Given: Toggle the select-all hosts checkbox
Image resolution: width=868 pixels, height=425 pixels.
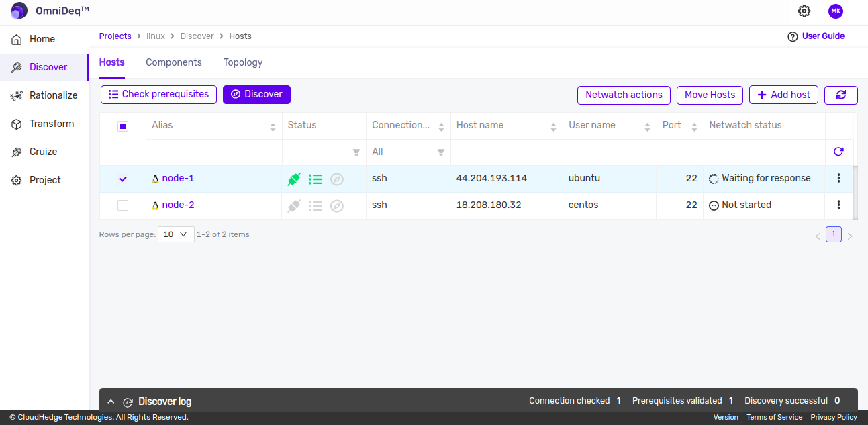Looking at the screenshot, I should [123, 126].
